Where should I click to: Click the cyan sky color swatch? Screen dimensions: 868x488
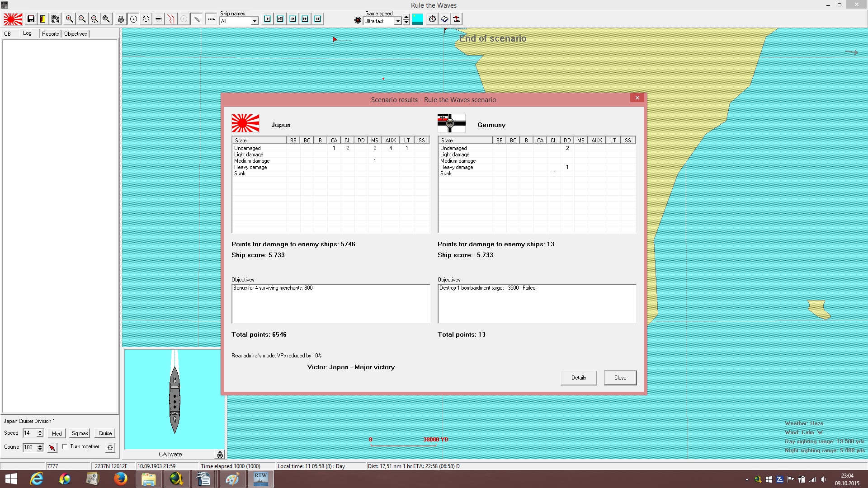coord(417,19)
